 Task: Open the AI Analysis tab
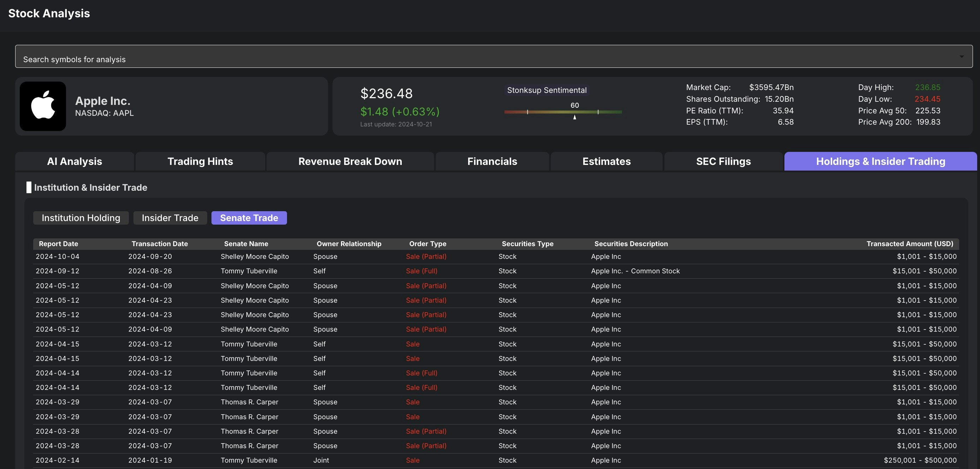[74, 161]
